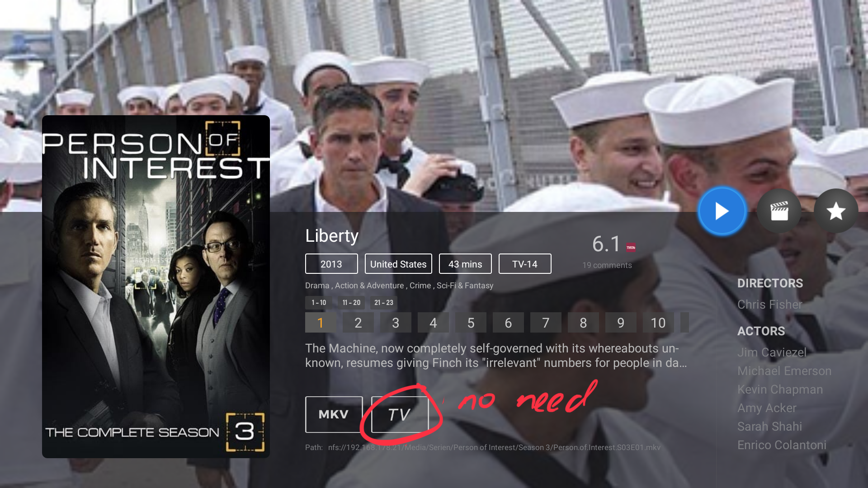Open actor Amy Acker
Viewport: 868px width, 488px height.
pyautogui.click(x=767, y=408)
